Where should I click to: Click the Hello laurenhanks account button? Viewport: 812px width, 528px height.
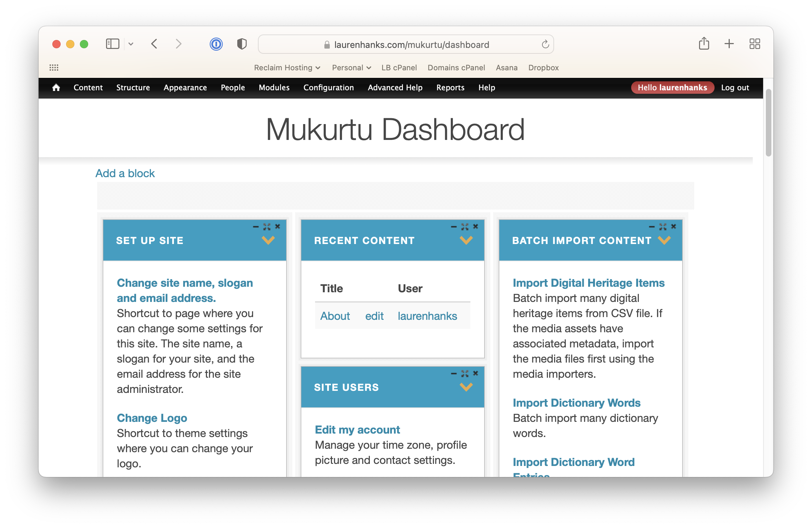point(672,88)
